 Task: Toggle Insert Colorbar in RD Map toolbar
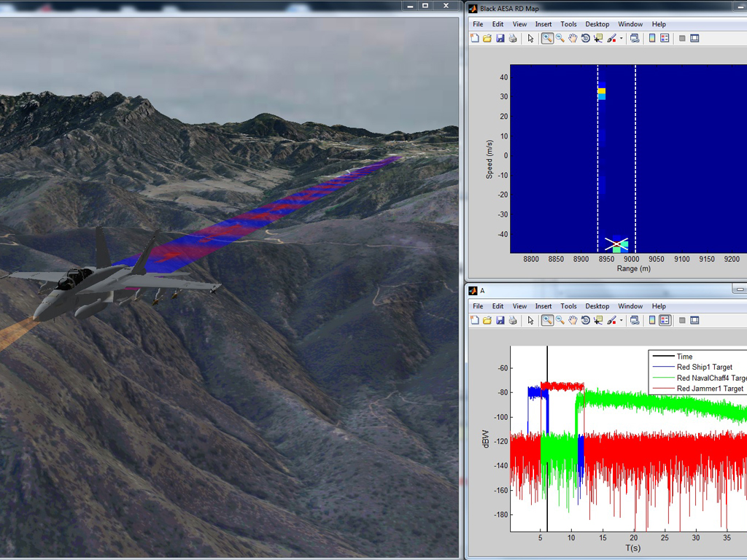[x=652, y=39]
